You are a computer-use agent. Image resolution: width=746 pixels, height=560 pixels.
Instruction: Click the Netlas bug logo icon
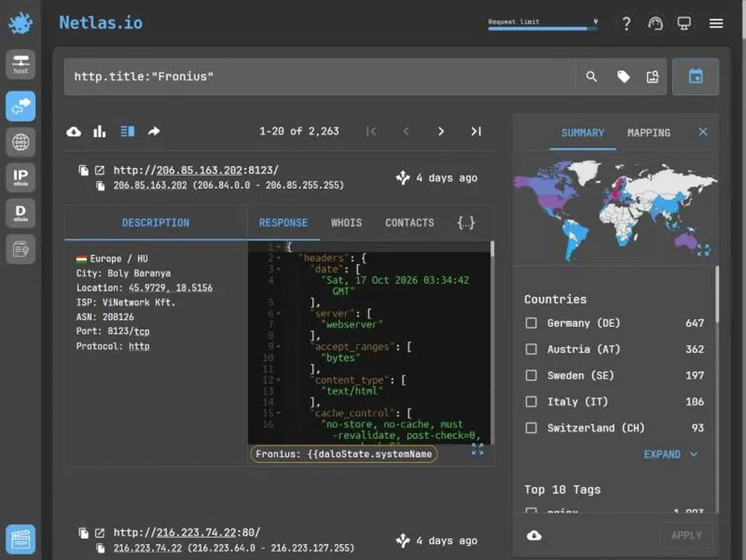point(20,23)
